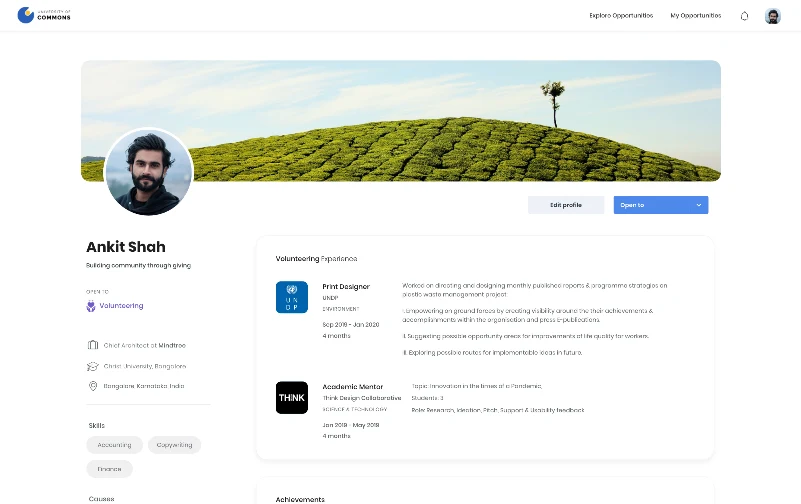This screenshot has width=801, height=504.
Task: Open the user avatar menu in header
Action: [772, 16]
